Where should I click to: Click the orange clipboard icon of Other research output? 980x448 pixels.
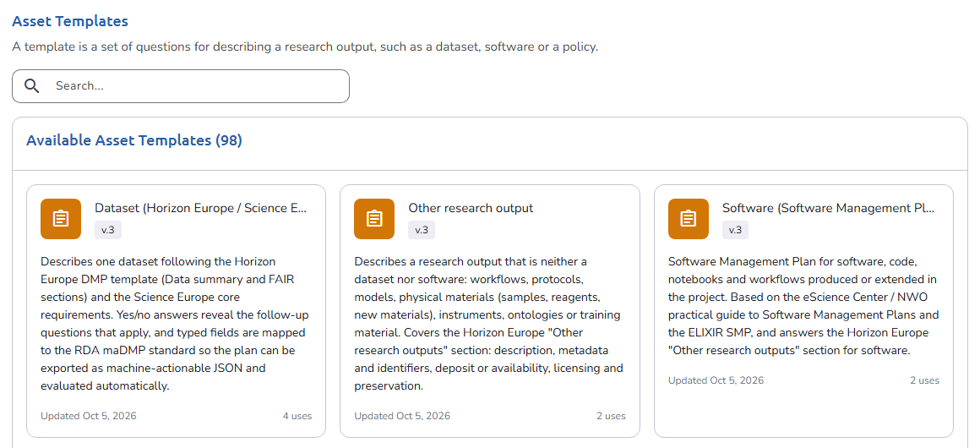374,219
